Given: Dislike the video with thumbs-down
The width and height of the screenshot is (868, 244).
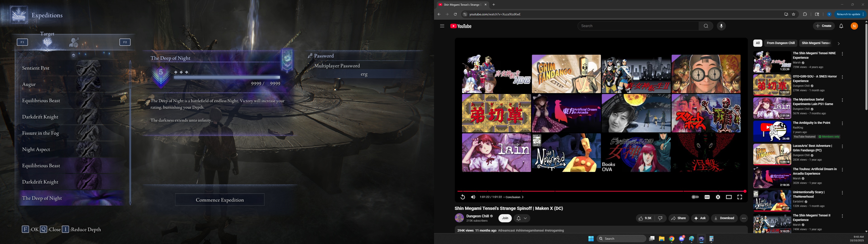Looking at the screenshot, I should point(660,218).
